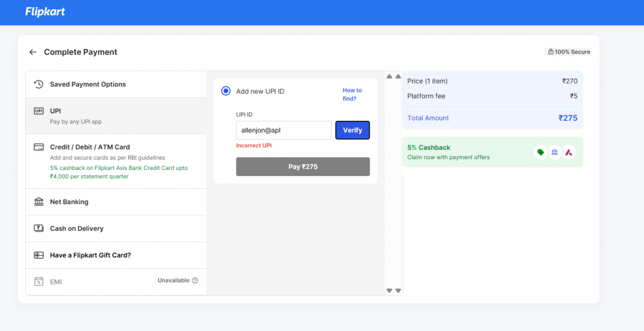Click the EMI Unavailable label
Viewport: 644px width, 331px height.
(x=174, y=281)
